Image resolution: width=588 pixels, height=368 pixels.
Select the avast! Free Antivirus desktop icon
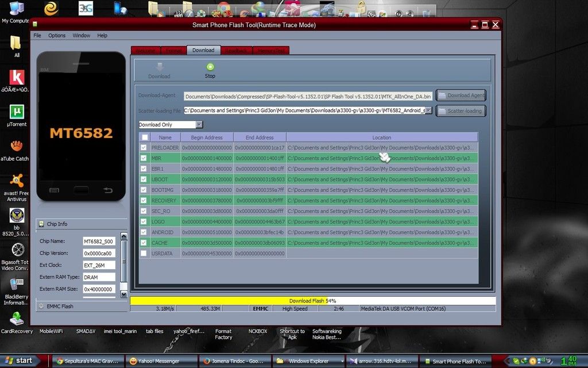pos(17,181)
